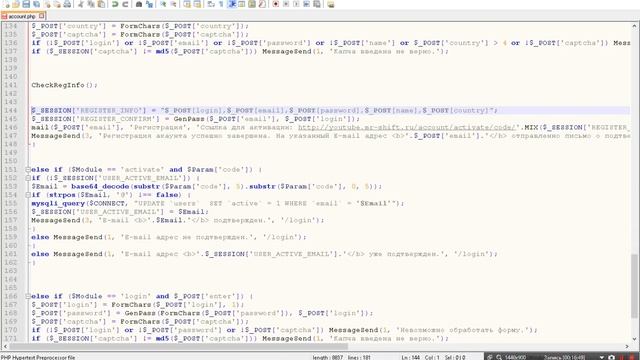The width and height of the screenshot is (640, 360).
Task: Click the 'Ln : 144' status bar field
Action: (x=411, y=357)
